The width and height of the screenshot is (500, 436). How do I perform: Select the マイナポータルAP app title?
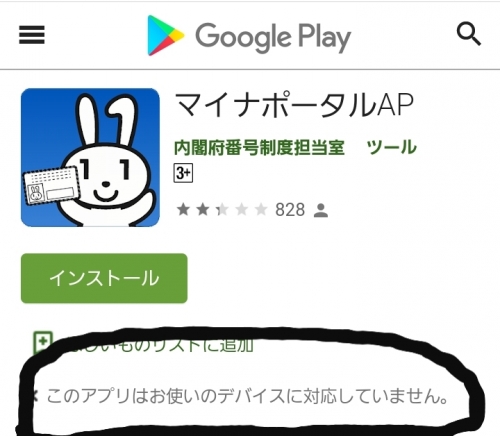point(294,105)
